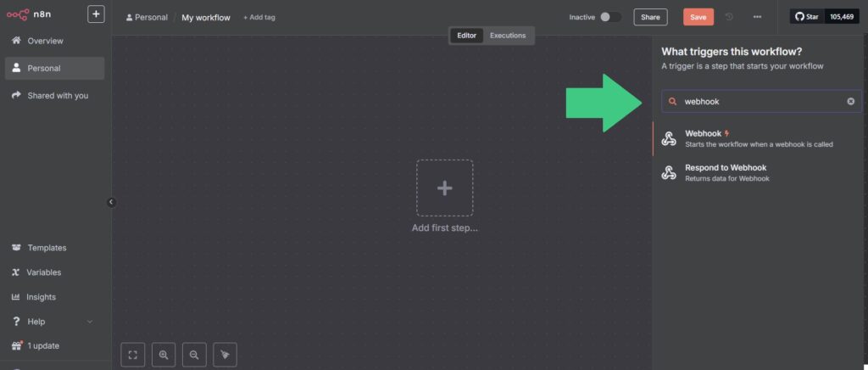Open workflow history clock icon
This screenshot has height=370, width=868.
click(x=730, y=17)
